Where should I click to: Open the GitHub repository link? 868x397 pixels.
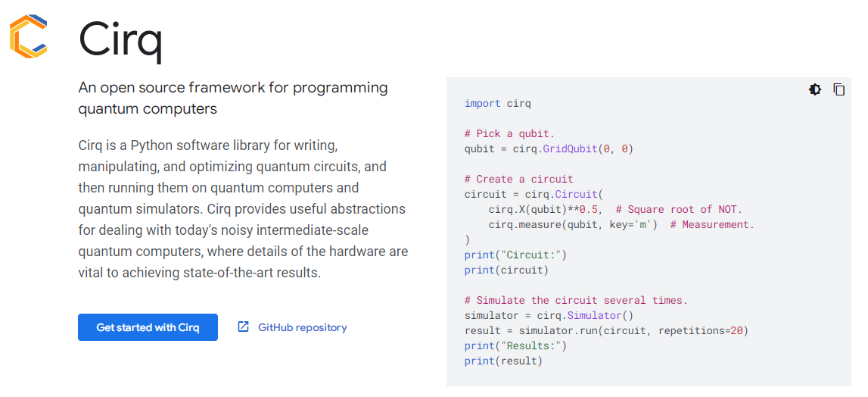[x=302, y=327]
